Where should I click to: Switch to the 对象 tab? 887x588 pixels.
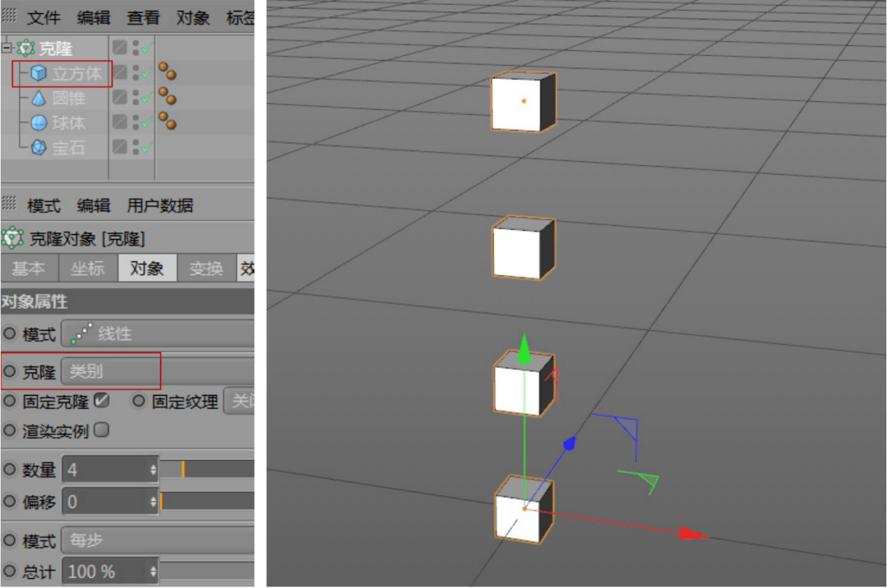click(x=147, y=268)
